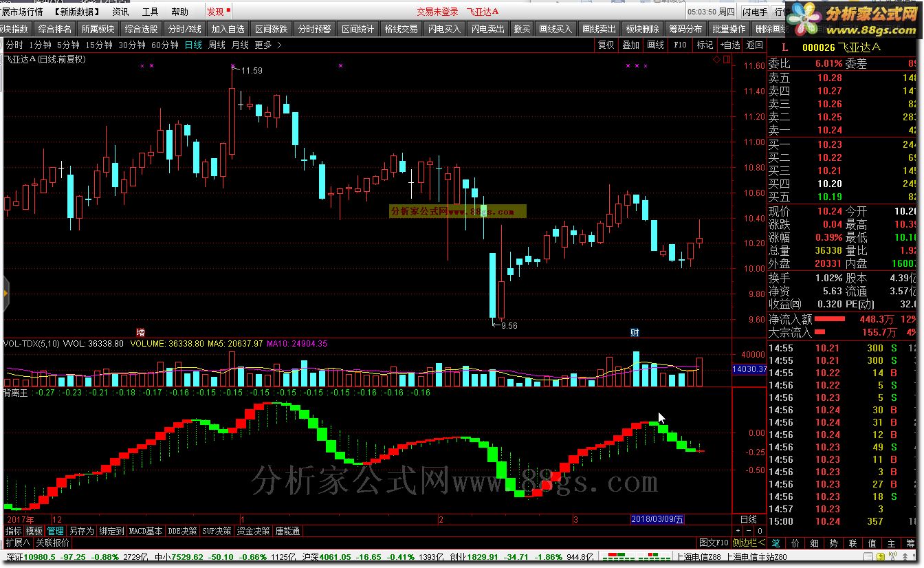Click the 闪电买入 quick buy button
Viewport: 924px width, 568px height.
[x=444, y=29]
